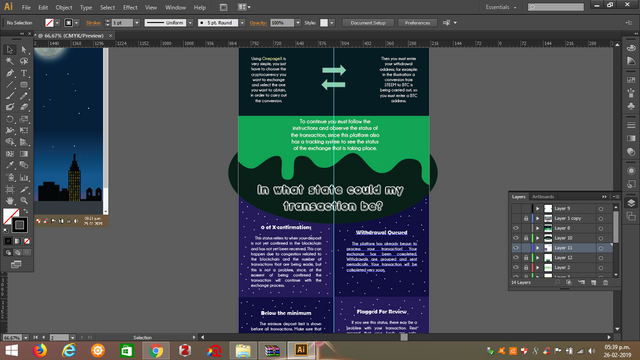Select the Paintbrush tool
The height and width of the screenshot is (360, 640).
(x=10, y=96)
